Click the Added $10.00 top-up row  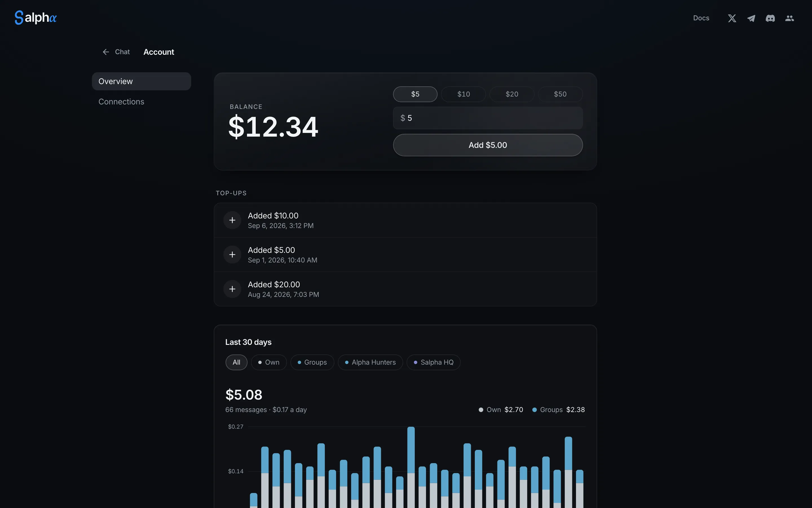tap(405, 220)
